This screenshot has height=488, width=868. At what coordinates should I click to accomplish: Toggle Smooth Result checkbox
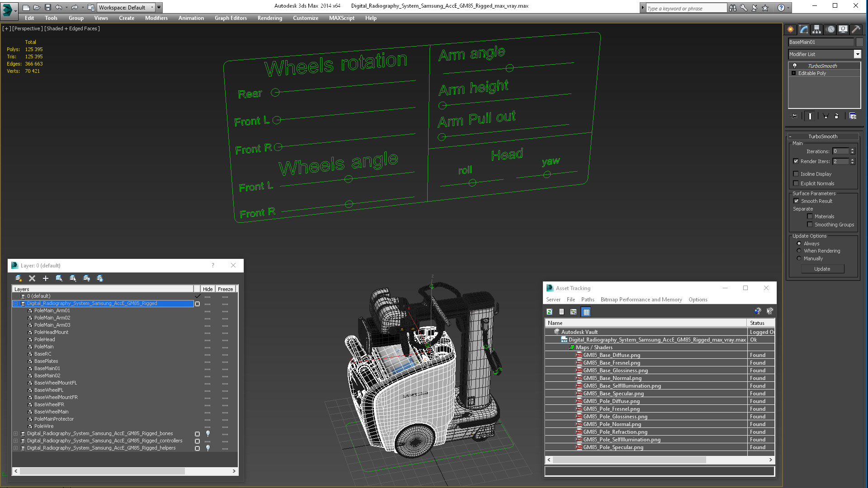(x=796, y=201)
